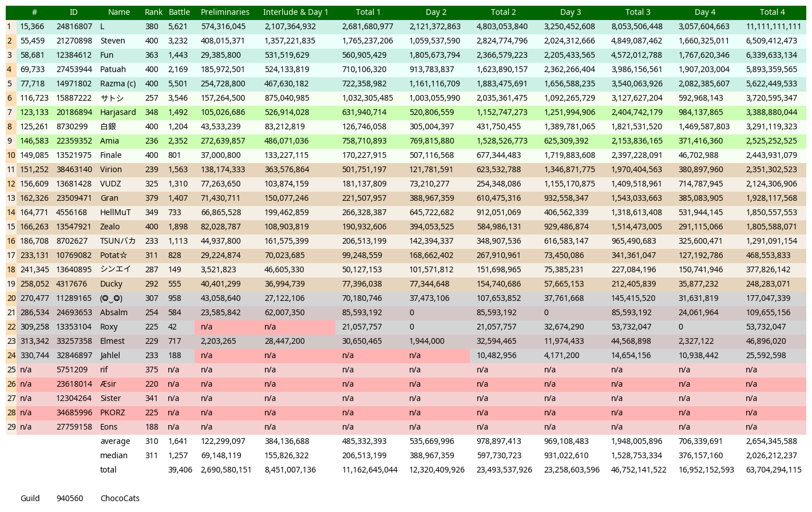Select the Jahlel Total 2 value 10,482,956
812x512 pixels.
pyautogui.click(x=497, y=355)
